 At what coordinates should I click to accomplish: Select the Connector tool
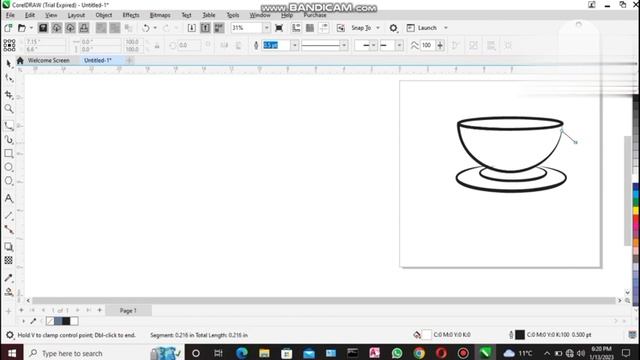pyautogui.click(x=9, y=230)
